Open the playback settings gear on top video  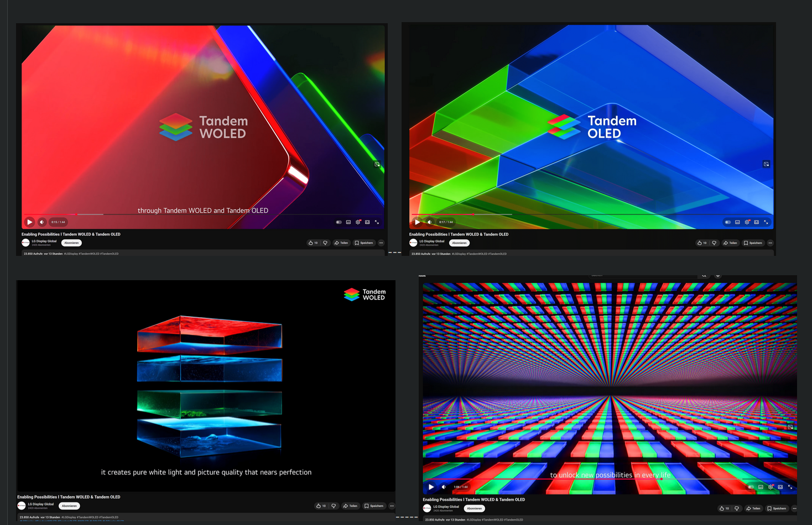[358, 222]
